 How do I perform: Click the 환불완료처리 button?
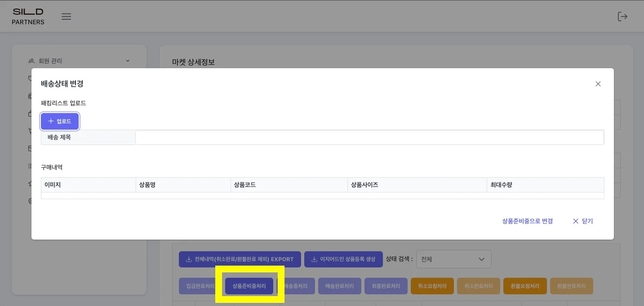571,286
